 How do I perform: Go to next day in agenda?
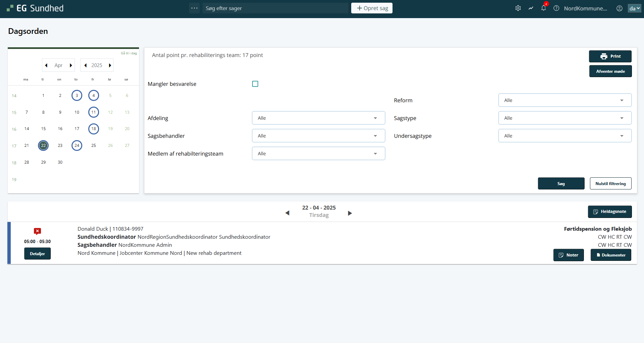point(350,213)
